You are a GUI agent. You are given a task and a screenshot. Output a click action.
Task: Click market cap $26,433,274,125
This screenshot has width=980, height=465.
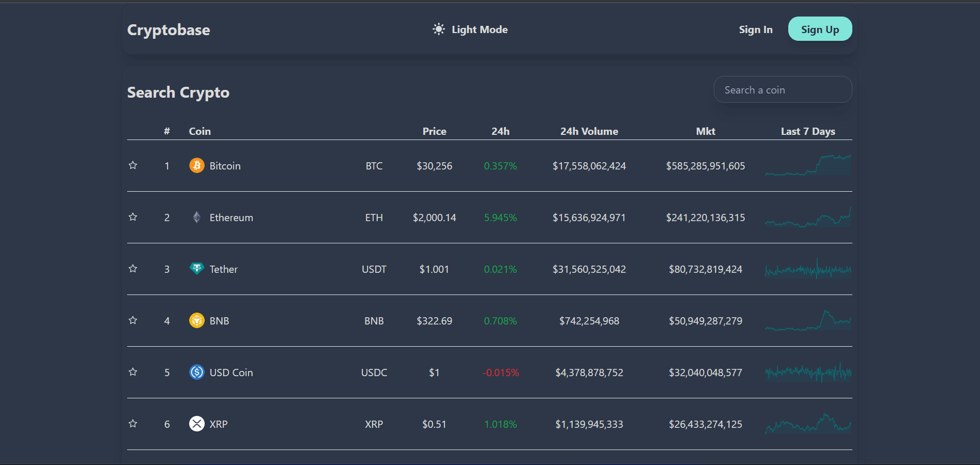point(706,424)
